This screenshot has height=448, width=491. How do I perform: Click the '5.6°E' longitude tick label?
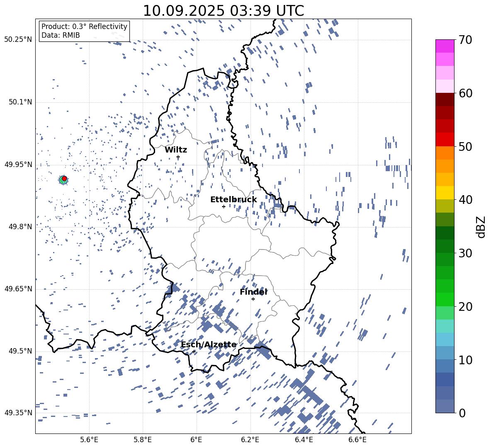tap(89, 440)
